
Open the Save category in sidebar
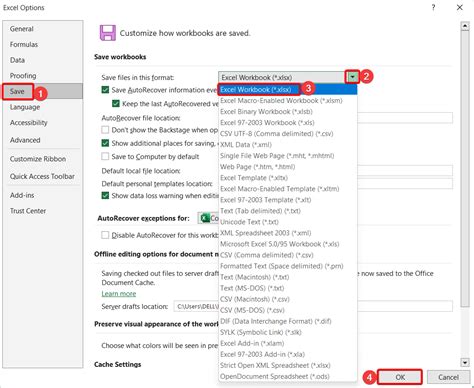17,91
